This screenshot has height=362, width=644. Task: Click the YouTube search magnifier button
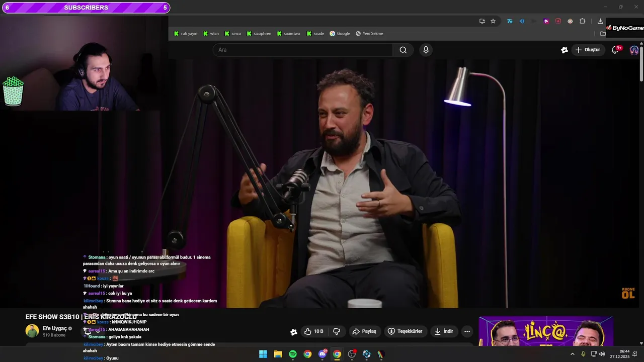coord(403,50)
